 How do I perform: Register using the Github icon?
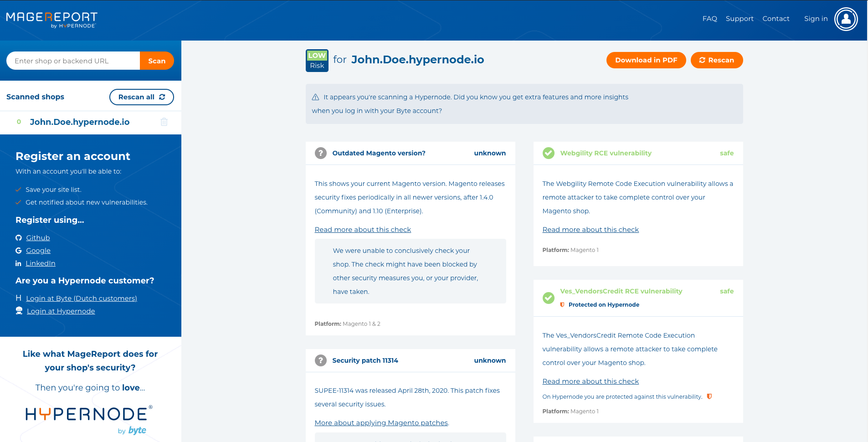[18, 237]
